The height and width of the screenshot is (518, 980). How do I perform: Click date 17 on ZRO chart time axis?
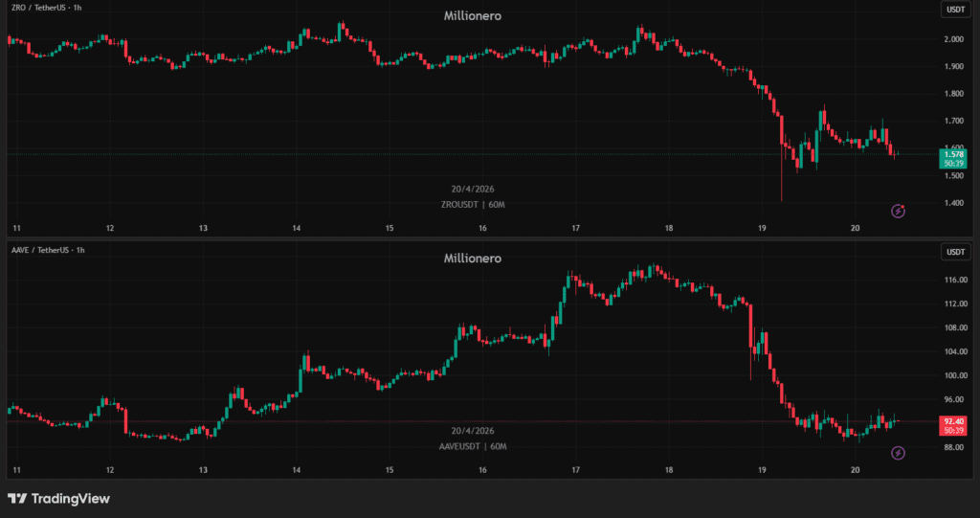(575, 228)
